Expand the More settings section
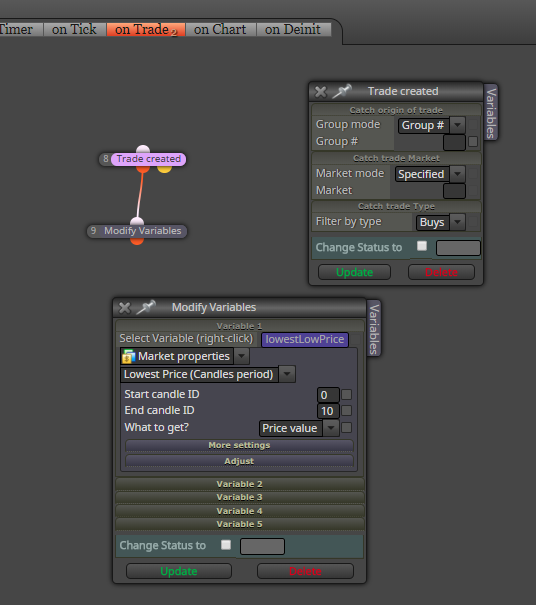Screen dimensions: 536x605 pos(239,445)
